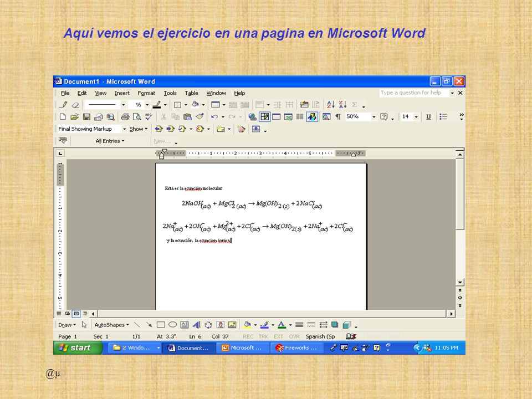Toggle Underline formatting

428,117
